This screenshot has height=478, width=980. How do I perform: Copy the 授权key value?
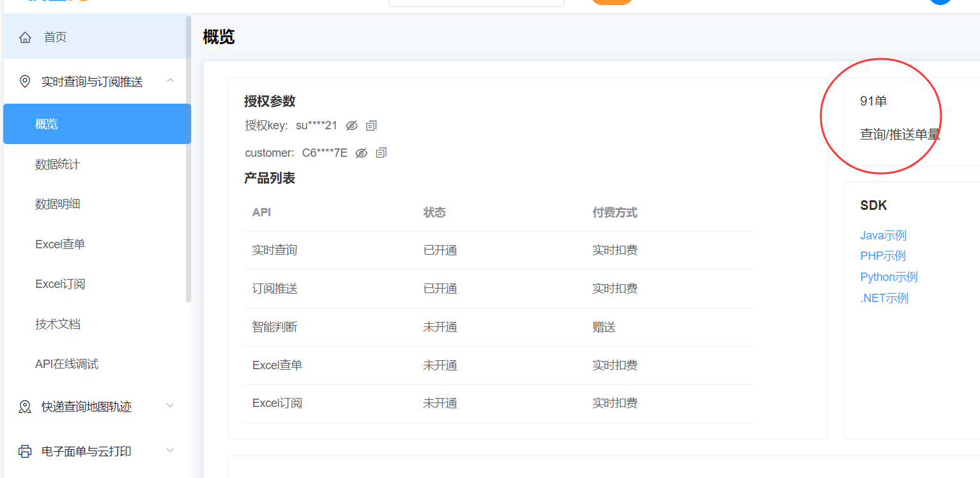click(x=371, y=126)
